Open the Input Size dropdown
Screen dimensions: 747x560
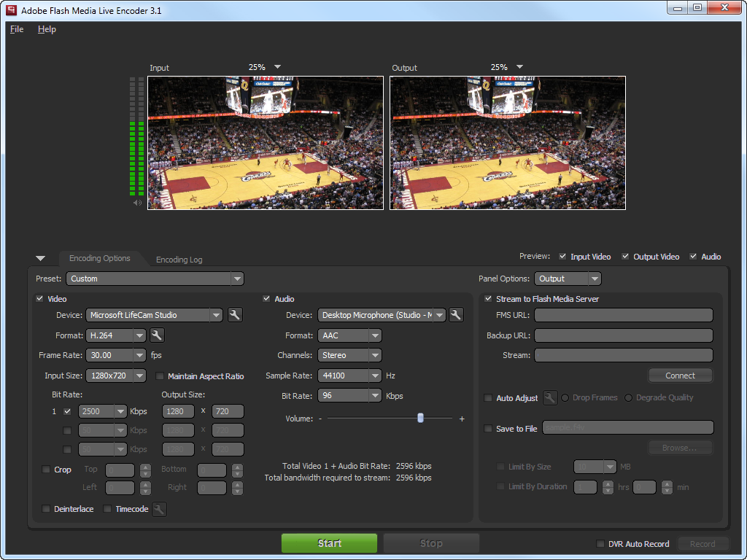pyautogui.click(x=116, y=376)
